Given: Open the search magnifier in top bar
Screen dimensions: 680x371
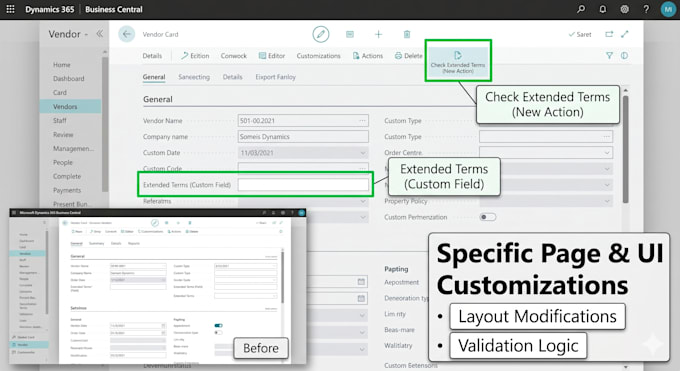Looking at the screenshot, I should pyautogui.click(x=581, y=9).
